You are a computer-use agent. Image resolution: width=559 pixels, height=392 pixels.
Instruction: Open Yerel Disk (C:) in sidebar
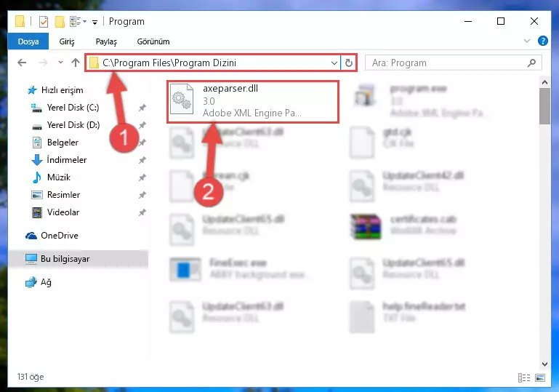pyautogui.click(x=73, y=108)
